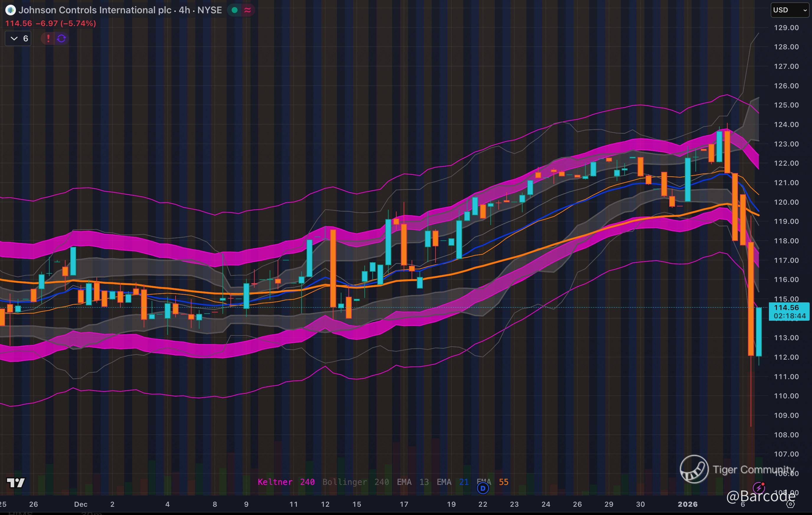
Task: Click the blue D dividend marker
Action: click(x=483, y=488)
